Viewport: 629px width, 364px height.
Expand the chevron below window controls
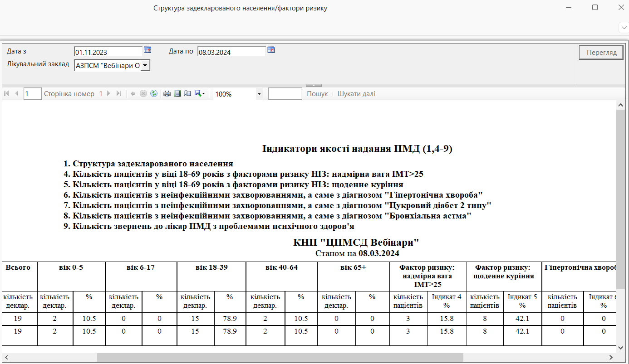[x=624, y=28]
